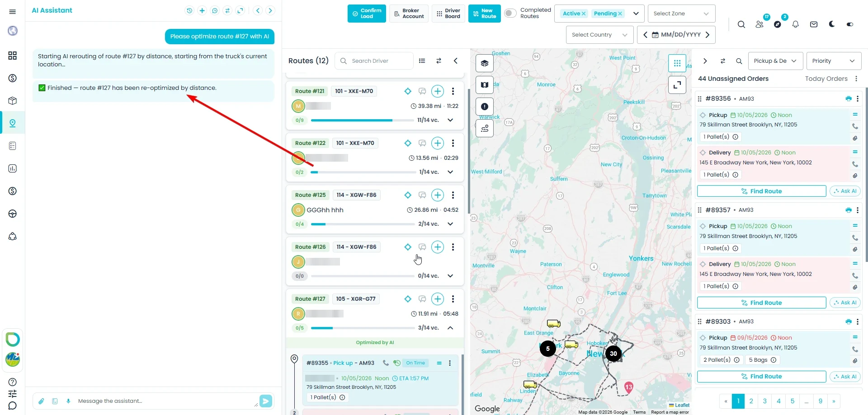Attach a file to assistant message
Screen dimensions: 868x415
41,401
